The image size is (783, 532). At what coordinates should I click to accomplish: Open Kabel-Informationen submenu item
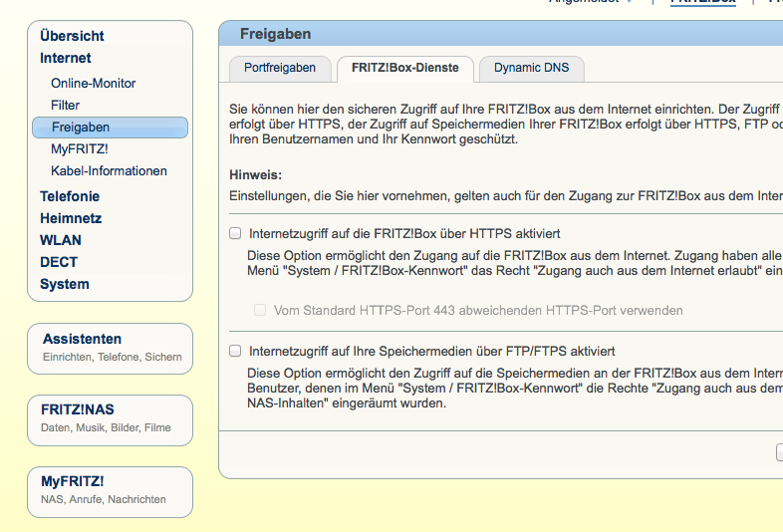point(109,170)
